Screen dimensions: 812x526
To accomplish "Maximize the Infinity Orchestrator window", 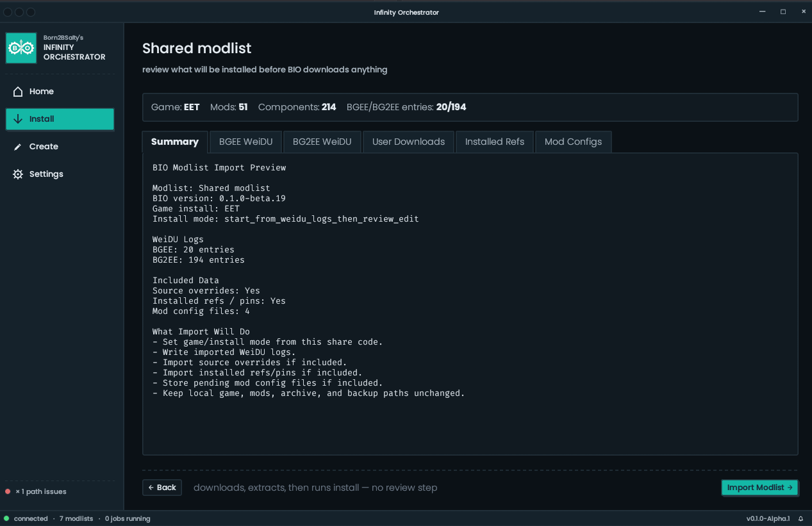I will tap(783, 12).
